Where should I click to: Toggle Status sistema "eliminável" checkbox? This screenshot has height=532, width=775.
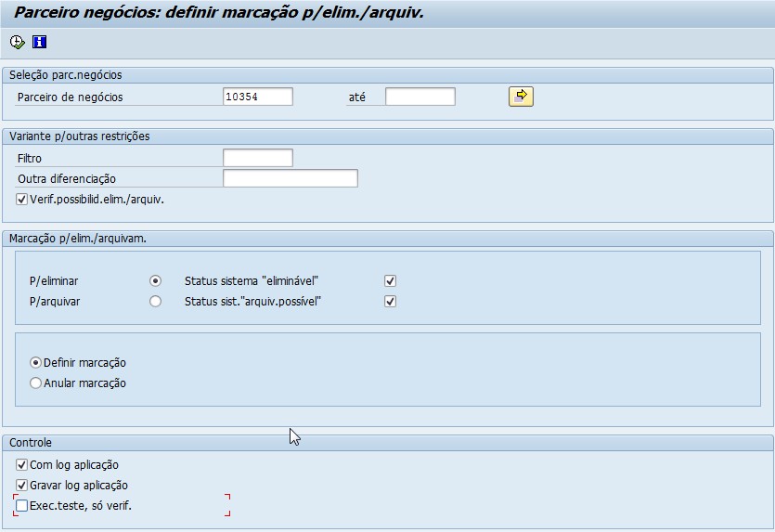pos(390,280)
